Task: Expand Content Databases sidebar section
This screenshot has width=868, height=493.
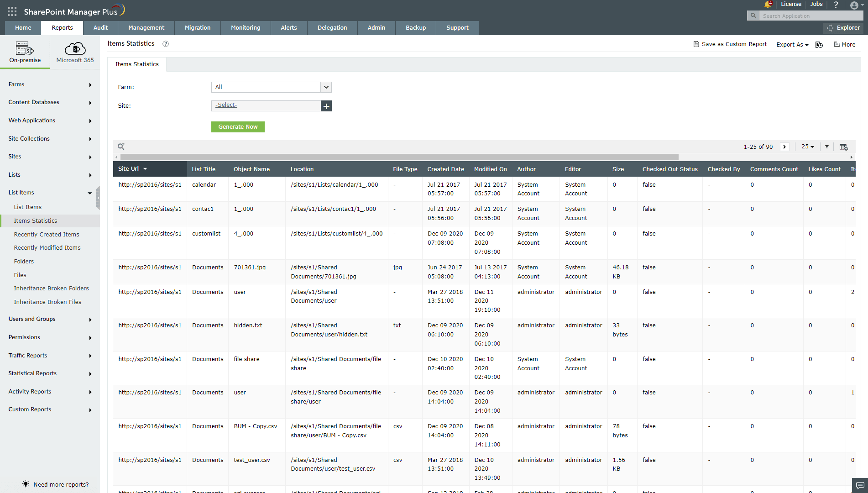Action: click(x=50, y=102)
